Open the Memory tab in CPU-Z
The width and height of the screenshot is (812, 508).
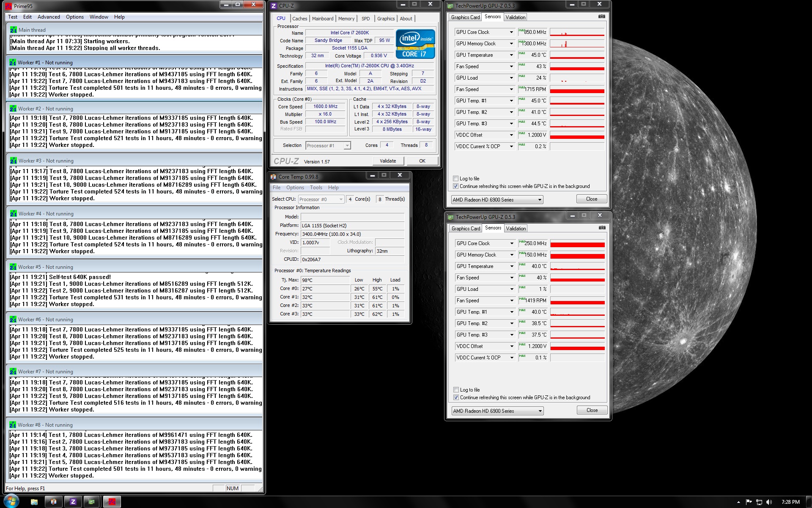tap(346, 19)
